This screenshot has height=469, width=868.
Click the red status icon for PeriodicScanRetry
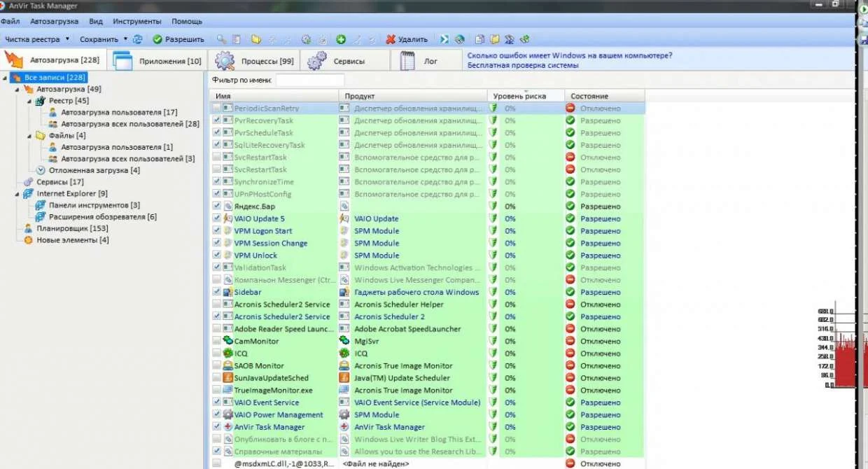point(570,108)
